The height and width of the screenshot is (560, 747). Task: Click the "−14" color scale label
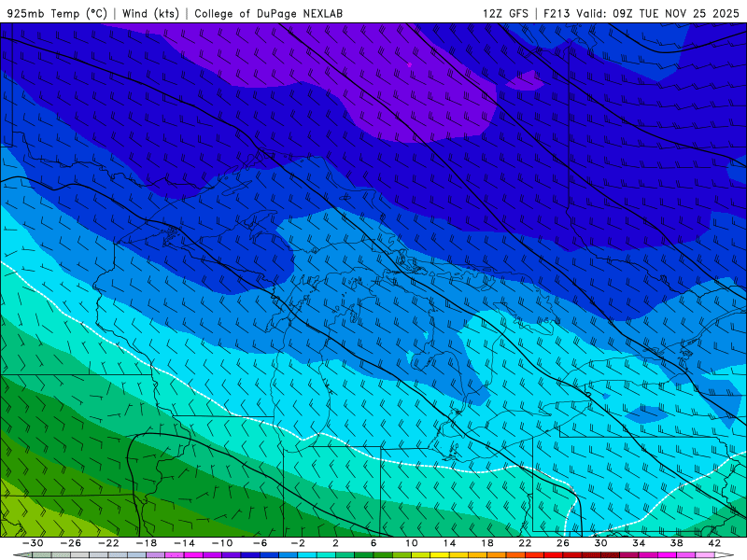[x=184, y=543]
